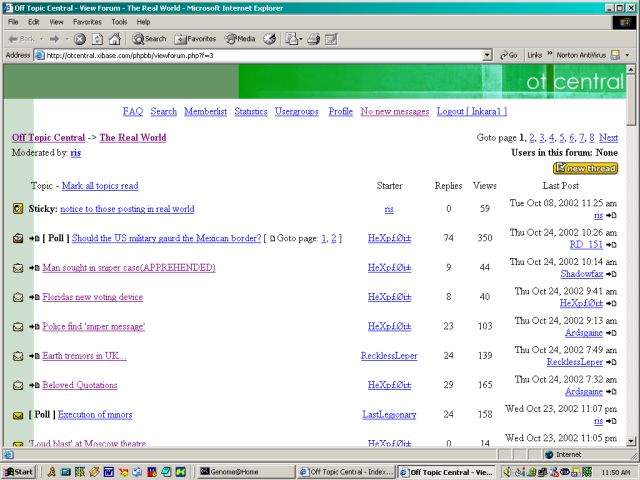
Task: Go to forum page 2
Action: pyautogui.click(x=532, y=138)
